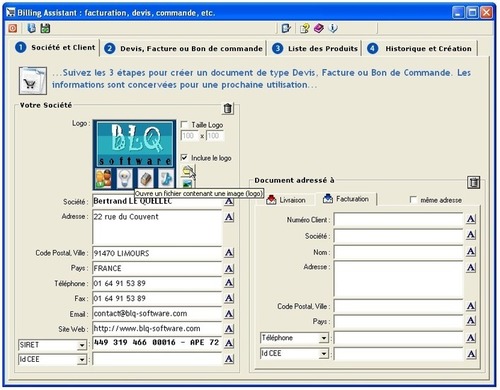Click font button beside 22 rue du Couvent
This screenshot has height=390, width=500.
click(229, 217)
